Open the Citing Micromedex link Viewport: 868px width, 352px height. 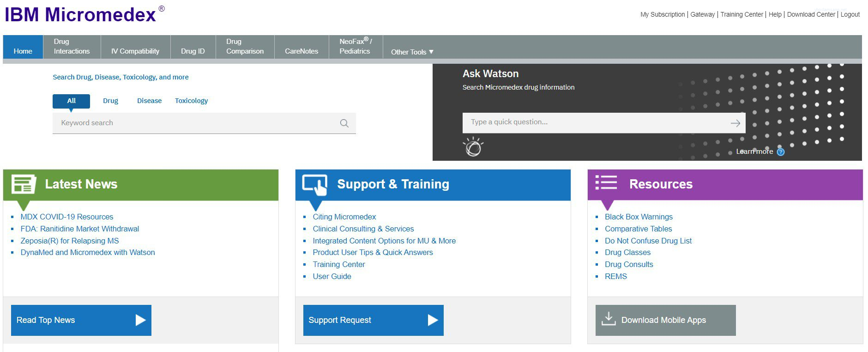click(x=344, y=217)
